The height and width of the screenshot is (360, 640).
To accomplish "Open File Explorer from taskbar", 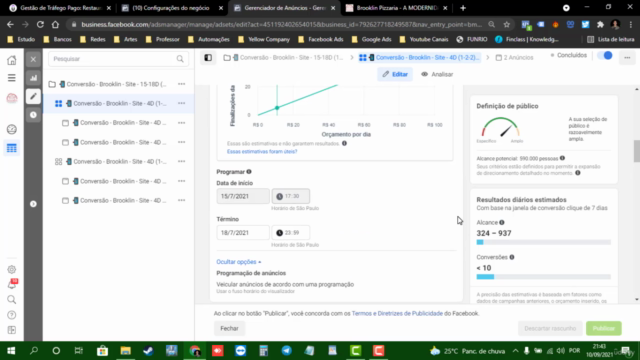I will point(125,351).
